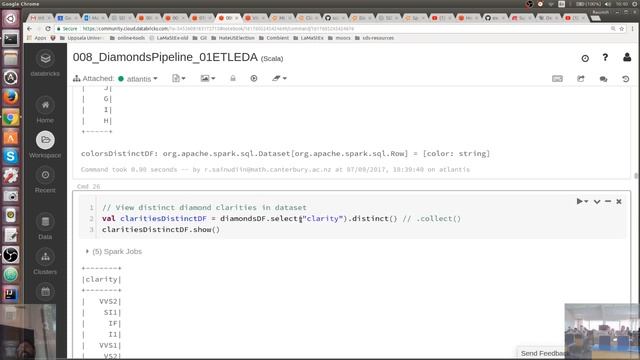
Task: Click the 'VVS2' clarity output row
Action: coord(102,301)
